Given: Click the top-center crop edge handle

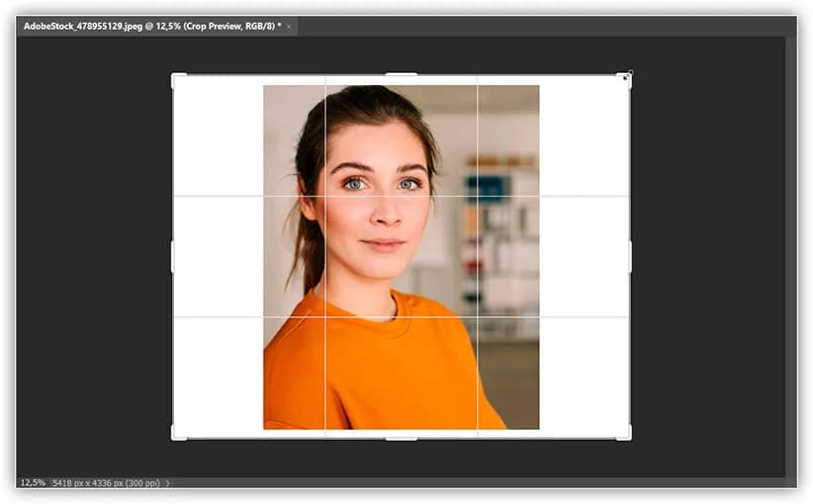Looking at the screenshot, I should (401, 75).
